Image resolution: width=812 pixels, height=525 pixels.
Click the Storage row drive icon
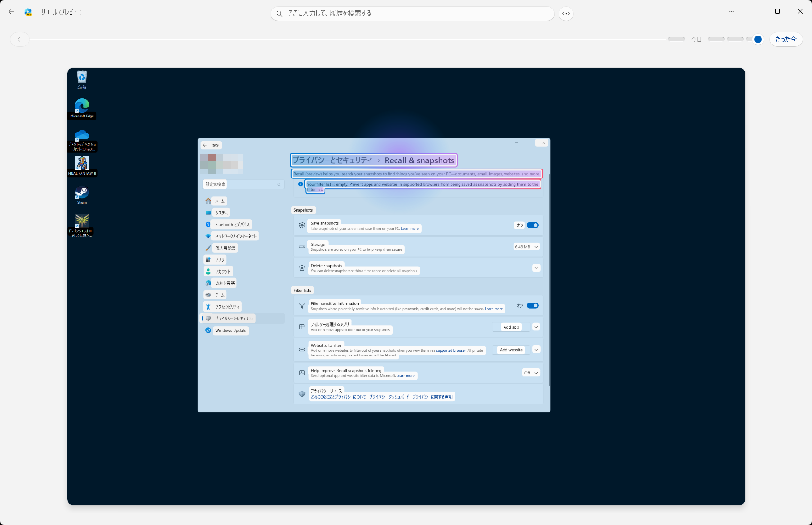click(302, 247)
